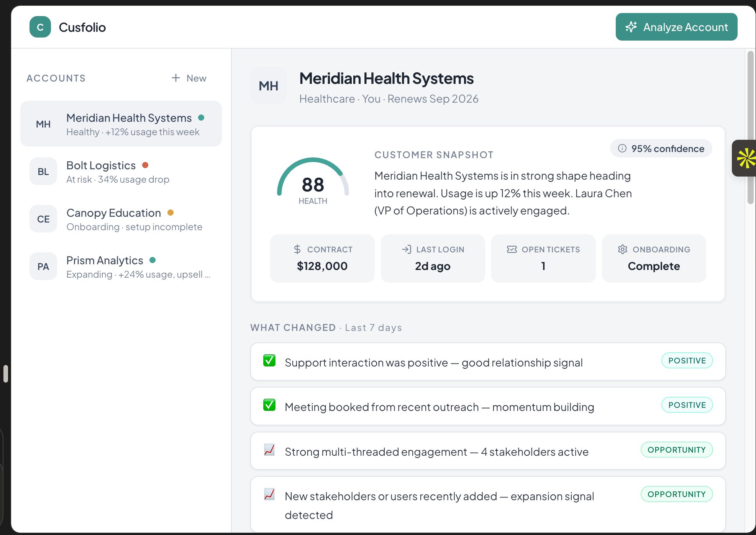This screenshot has height=535, width=756.
Task: Open the 95% confidence badge
Action: click(x=661, y=149)
